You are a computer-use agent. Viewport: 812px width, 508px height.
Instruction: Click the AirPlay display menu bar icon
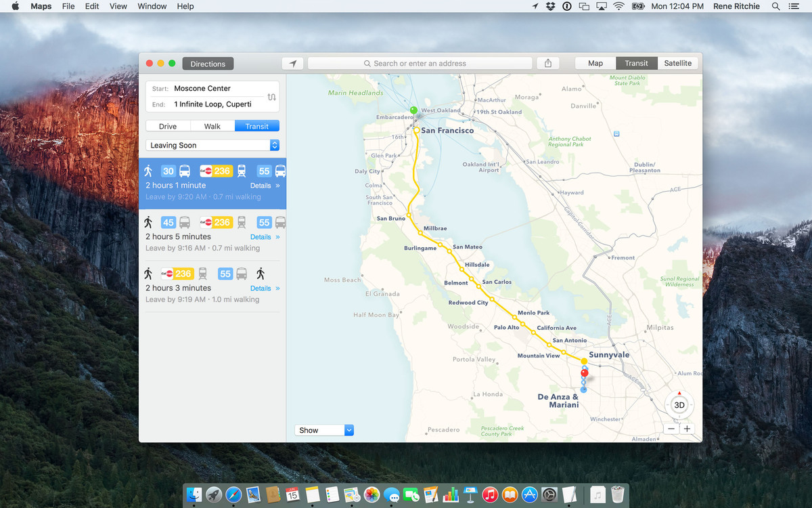(x=602, y=6)
